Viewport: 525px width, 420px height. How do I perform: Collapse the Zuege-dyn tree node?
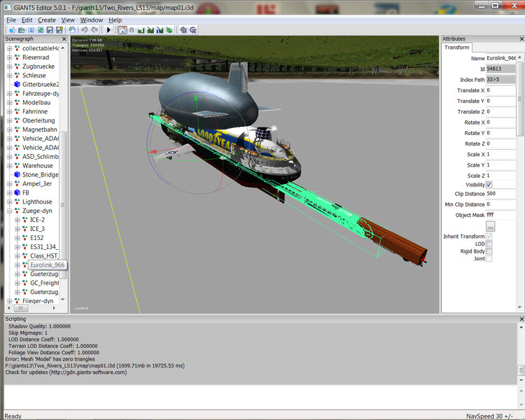[9, 211]
